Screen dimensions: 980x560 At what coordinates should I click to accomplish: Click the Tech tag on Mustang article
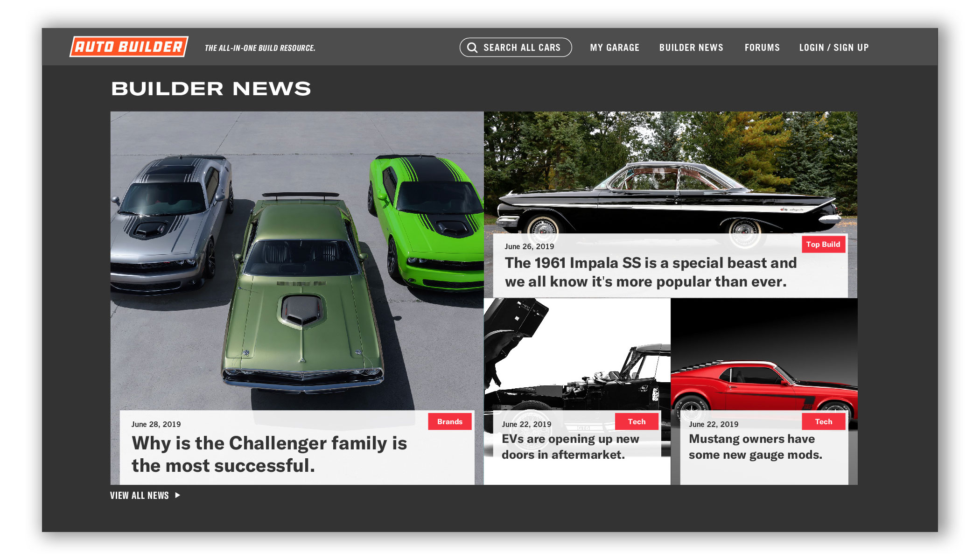point(823,421)
